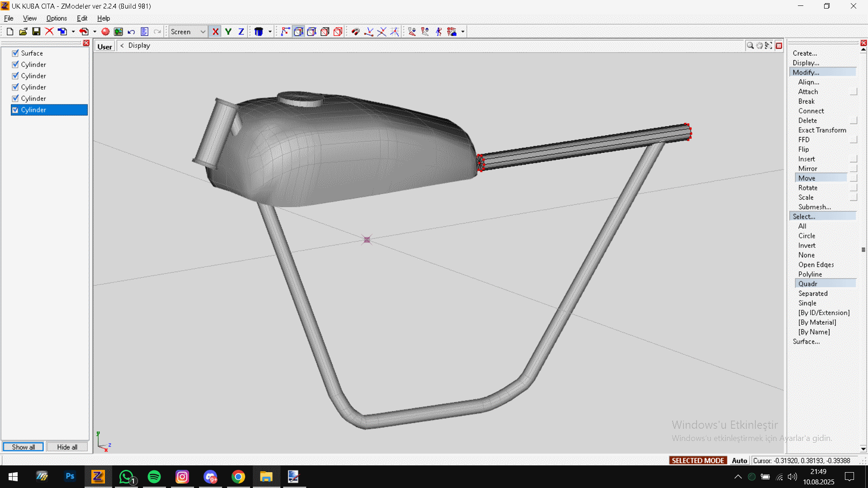The height and width of the screenshot is (488, 868).
Task: Click the red square viewport maximize icon
Action: click(x=779, y=46)
